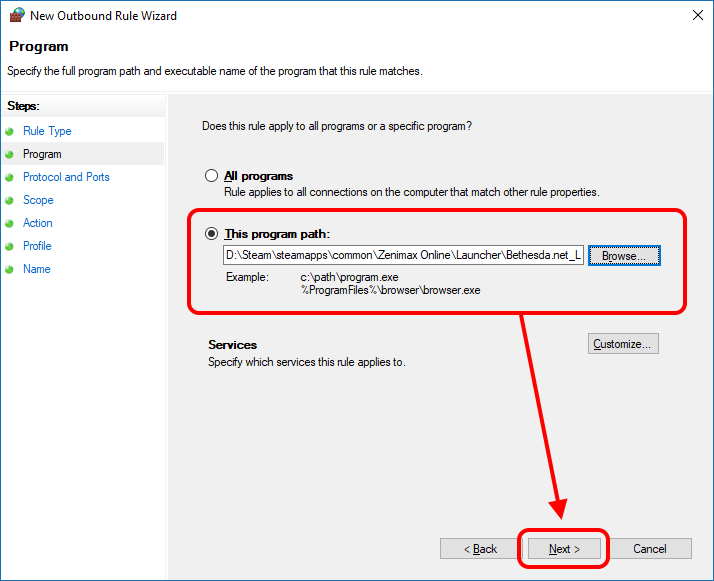714x581 pixels.
Task: Proceed with the Next button
Action: point(564,549)
